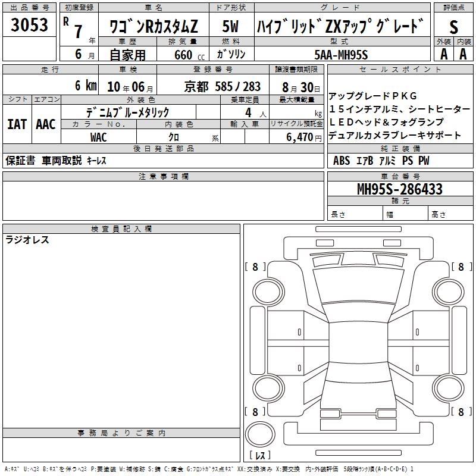Click the セールスポイント section header
476x476 pixels.
(400, 70)
